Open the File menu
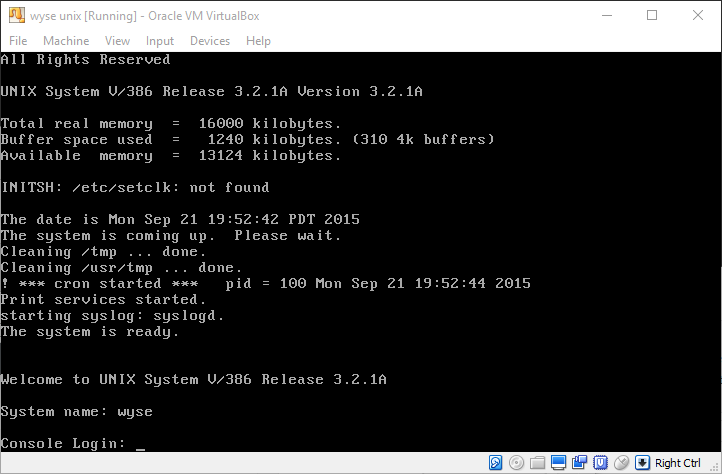Screen dimensions: 722x474 click(18, 41)
